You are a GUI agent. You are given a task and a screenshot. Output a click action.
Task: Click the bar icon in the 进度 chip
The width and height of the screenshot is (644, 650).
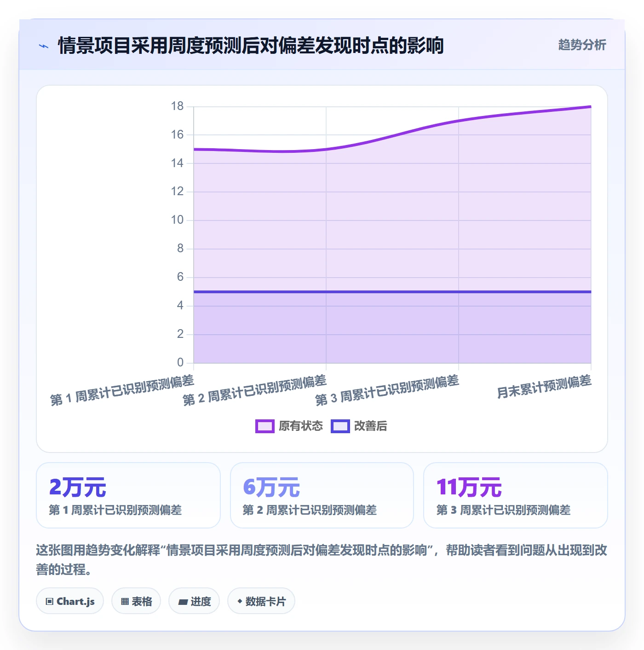[x=183, y=602]
